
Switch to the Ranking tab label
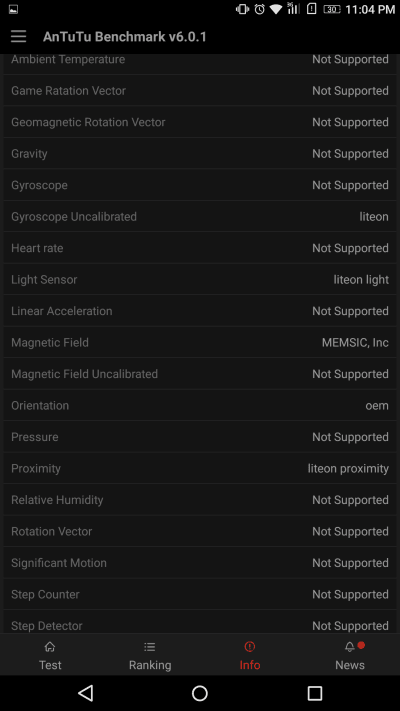(x=150, y=665)
